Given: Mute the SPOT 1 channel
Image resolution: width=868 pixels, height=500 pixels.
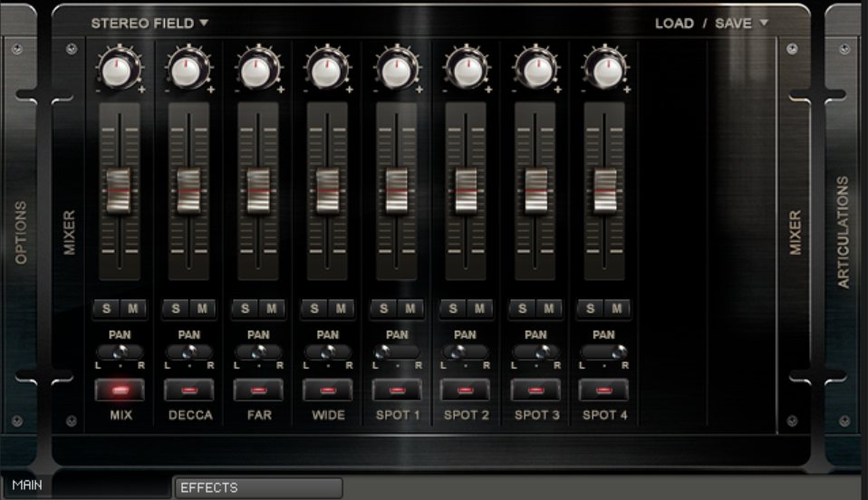Looking at the screenshot, I should (410, 309).
